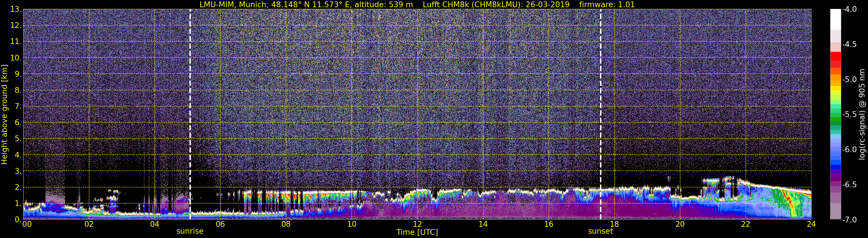
Task: Click the '08' time tick label
Action: [x=286, y=224]
